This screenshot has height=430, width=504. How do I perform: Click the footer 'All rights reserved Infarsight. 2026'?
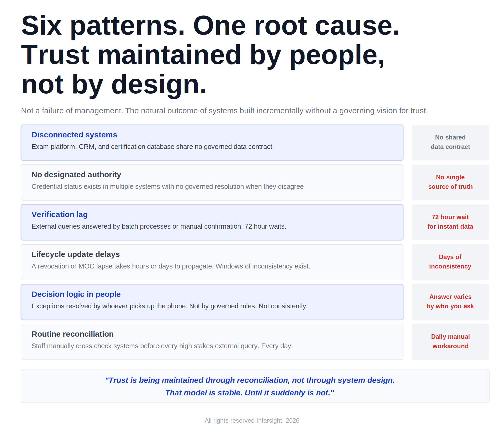(252, 421)
